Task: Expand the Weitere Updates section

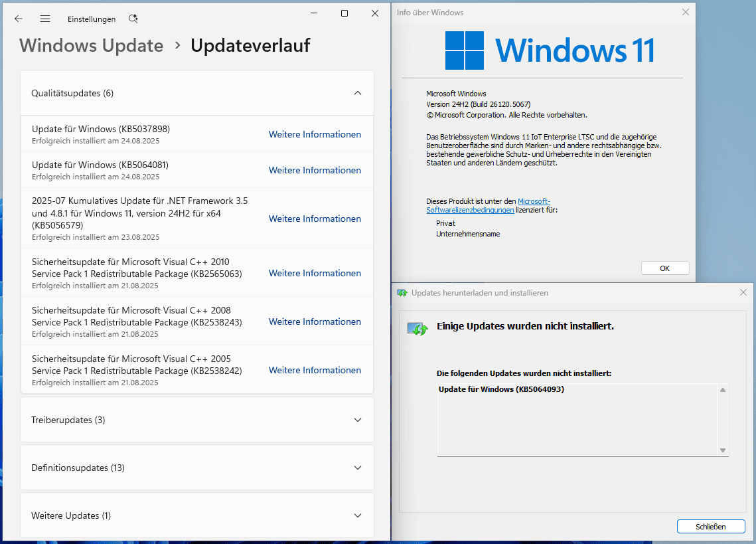Action: pyautogui.click(x=358, y=515)
